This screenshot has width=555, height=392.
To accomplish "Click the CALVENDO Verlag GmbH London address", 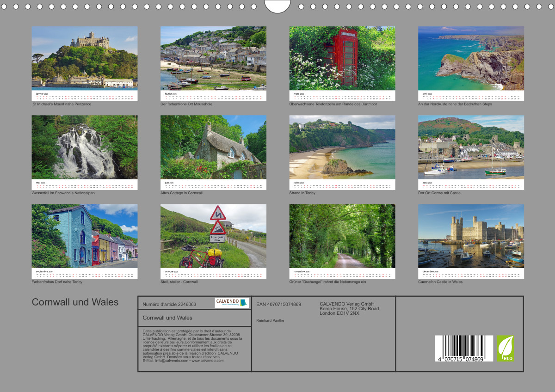I will point(349,308).
